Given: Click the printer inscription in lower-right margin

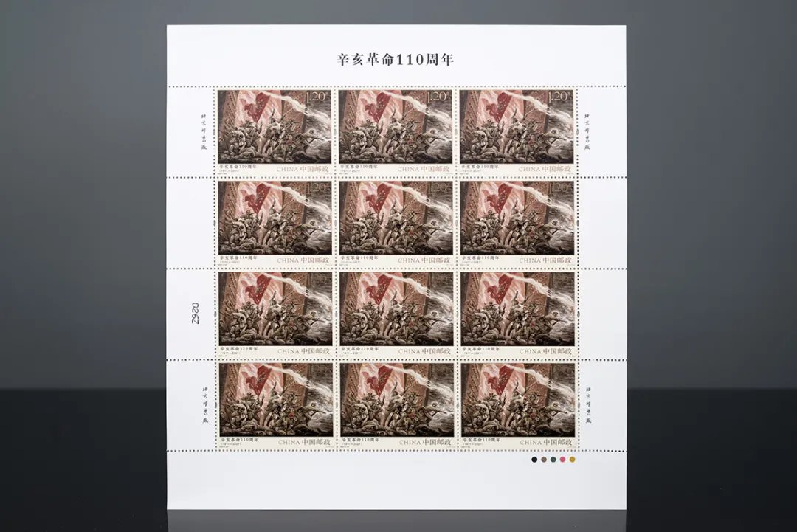Looking at the screenshot, I should tap(587, 405).
